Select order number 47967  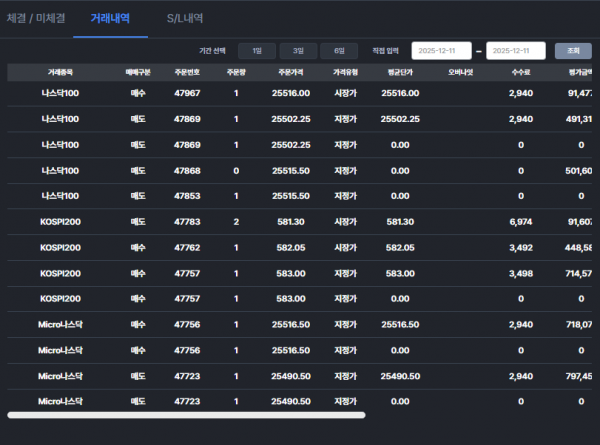click(187, 93)
